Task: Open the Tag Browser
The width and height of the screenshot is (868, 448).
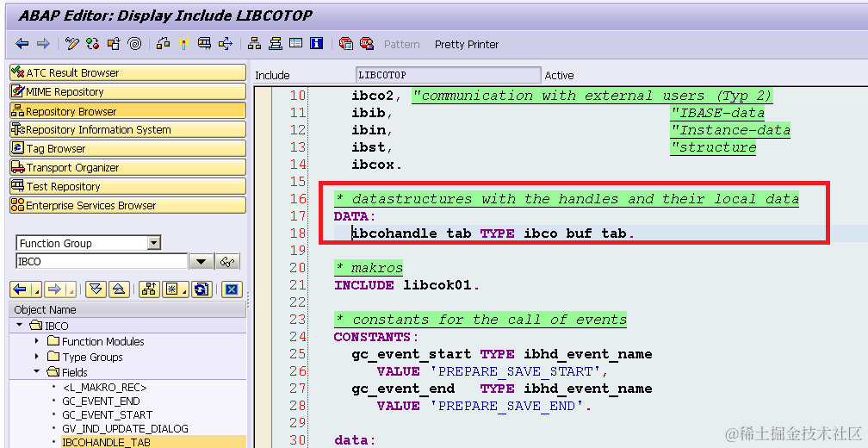Action: (127, 148)
